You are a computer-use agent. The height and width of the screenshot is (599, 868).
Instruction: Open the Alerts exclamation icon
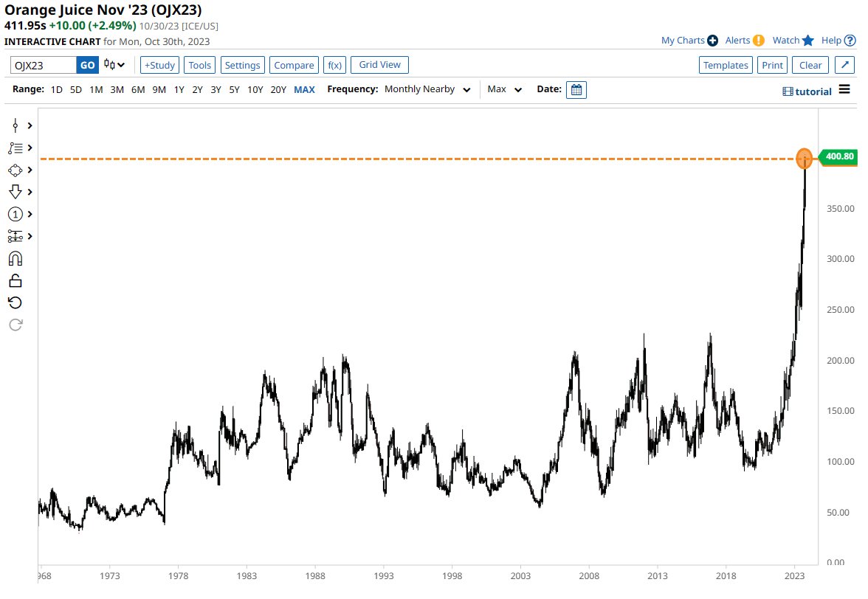coord(759,41)
